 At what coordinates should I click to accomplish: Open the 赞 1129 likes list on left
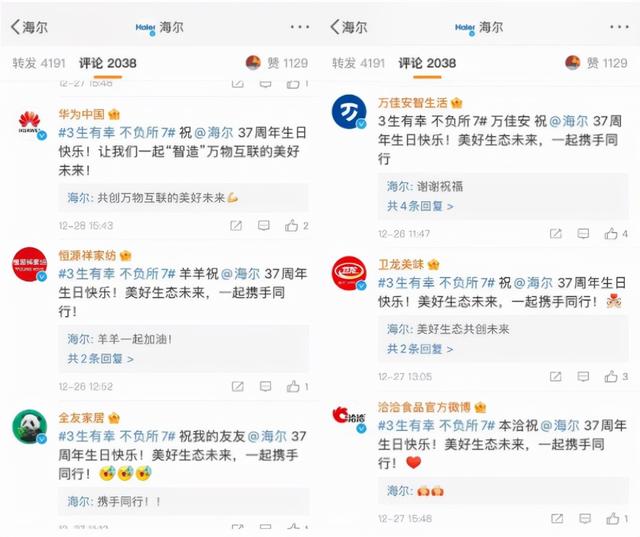click(x=276, y=63)
